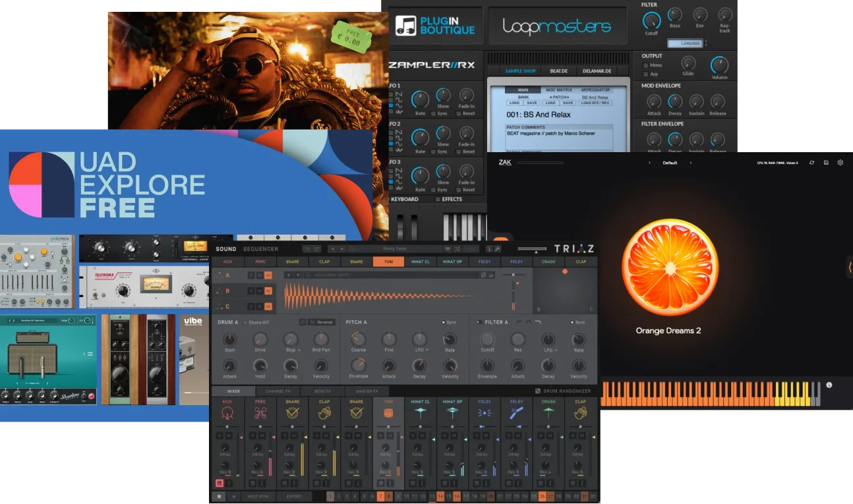Click the save icon in ZAK header
Viewport: 853px width, 504px height.
click(x=826, y=163)
